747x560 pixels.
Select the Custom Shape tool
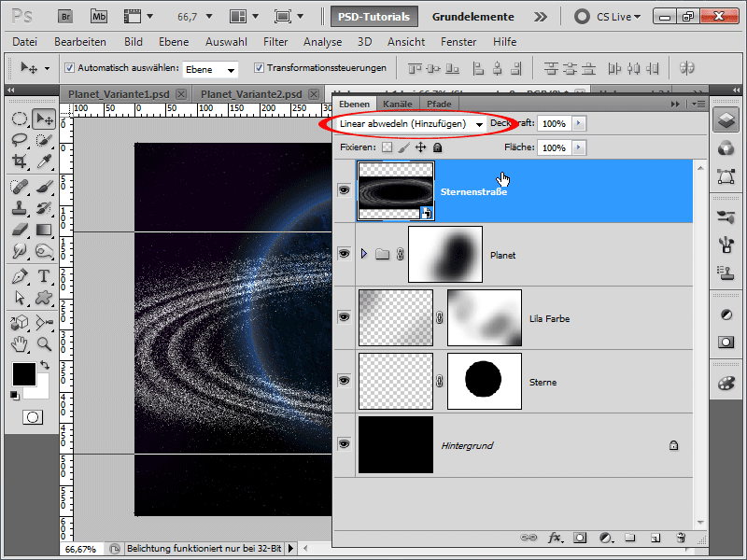coord(44,298)
